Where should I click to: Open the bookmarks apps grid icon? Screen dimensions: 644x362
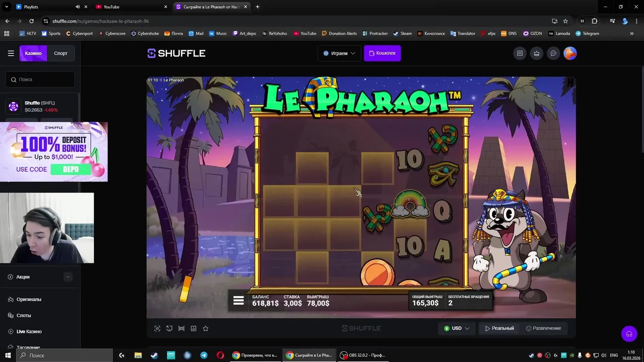point(7,34)
